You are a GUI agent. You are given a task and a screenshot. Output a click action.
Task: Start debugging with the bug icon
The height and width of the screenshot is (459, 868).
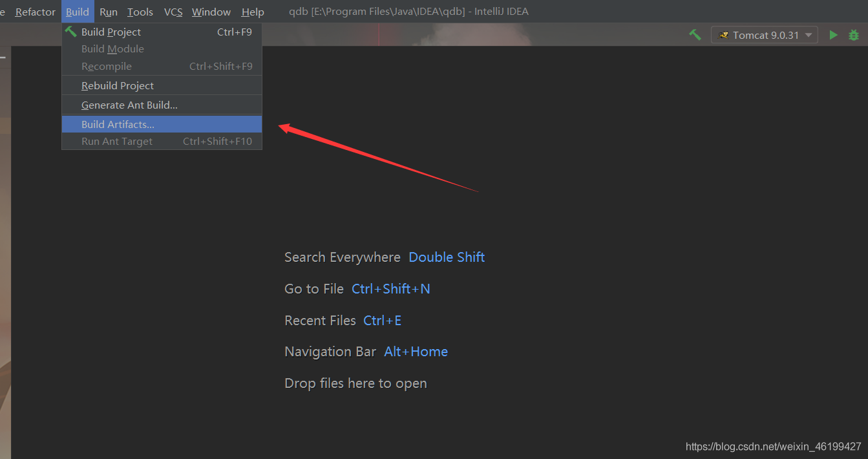point(854,35)
